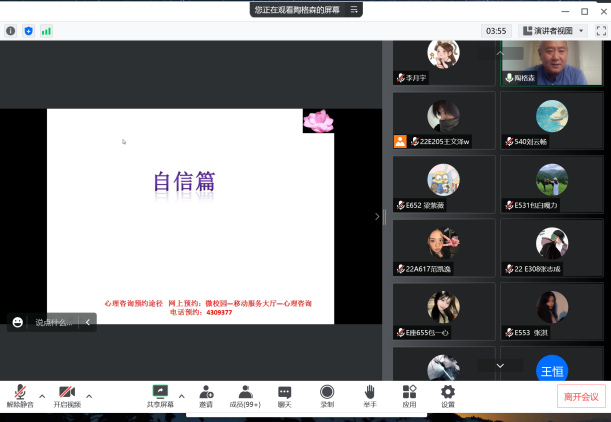Click the 说点什么 chat input box
Screen dimensions: 611x422
(54, 322)
